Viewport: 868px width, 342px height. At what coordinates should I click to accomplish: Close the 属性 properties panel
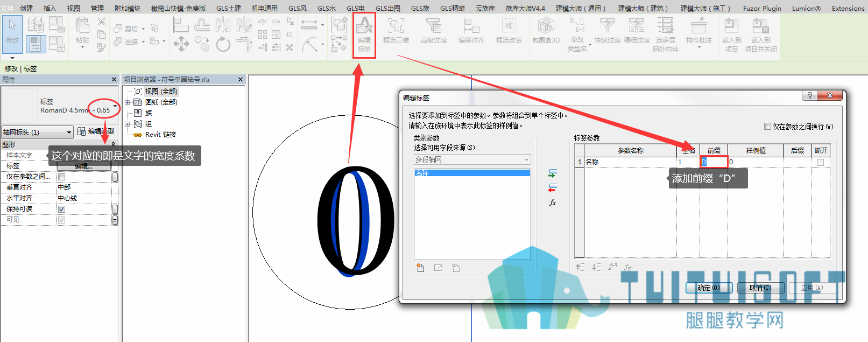pyautogui.click(x=114, y=80)
